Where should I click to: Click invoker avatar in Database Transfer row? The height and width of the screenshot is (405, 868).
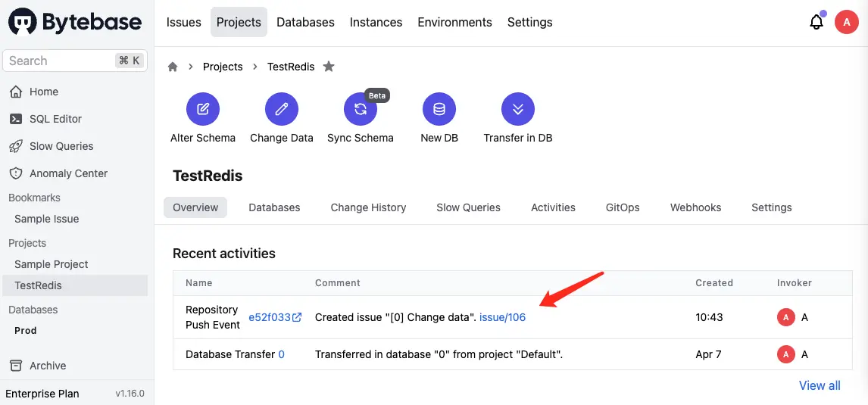click(x=786, y=354)
